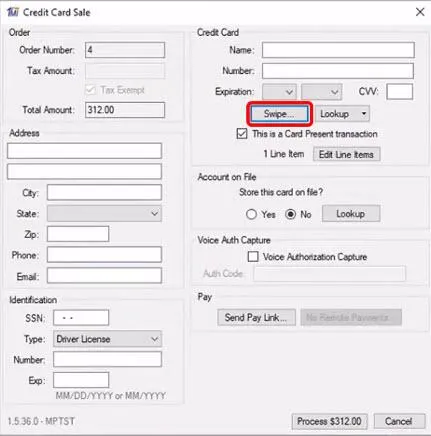Toggle the Card Present transaction checkbox
The image size is (431, 436).
pos(242,134)
